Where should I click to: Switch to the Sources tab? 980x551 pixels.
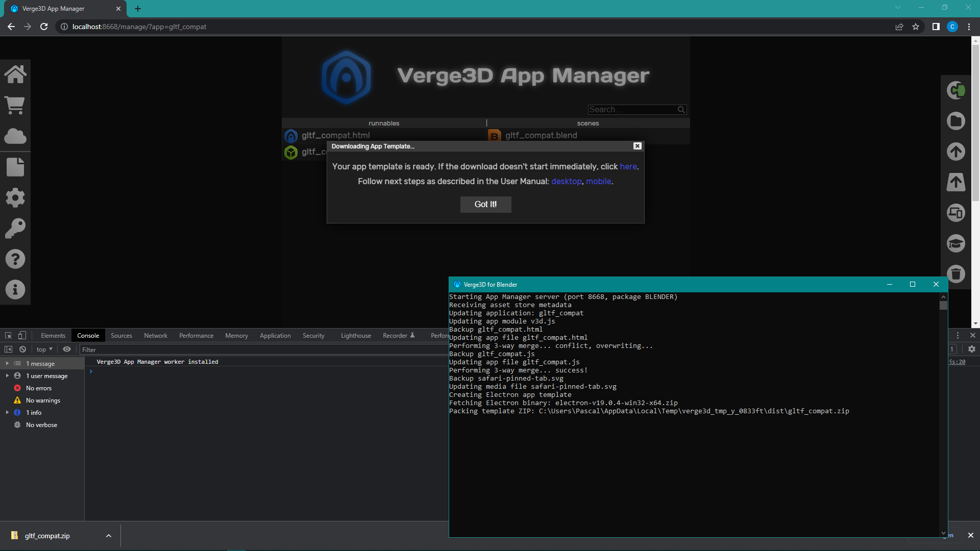(x=121, y=335)
